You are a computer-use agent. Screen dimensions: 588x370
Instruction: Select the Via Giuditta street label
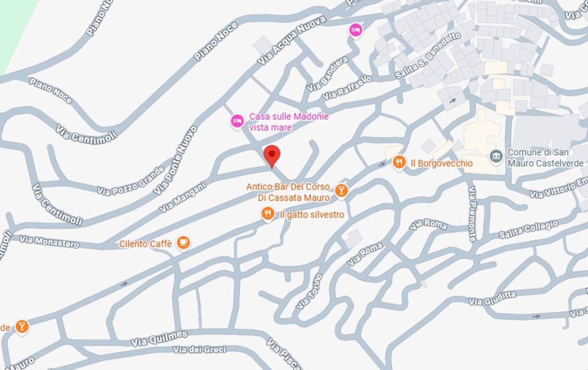[492, 299]
